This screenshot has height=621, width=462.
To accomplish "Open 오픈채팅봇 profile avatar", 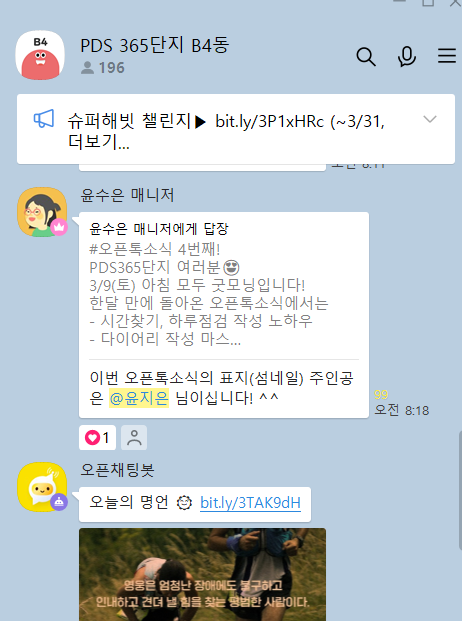I will pyautogui.click(x=42, y=487).
